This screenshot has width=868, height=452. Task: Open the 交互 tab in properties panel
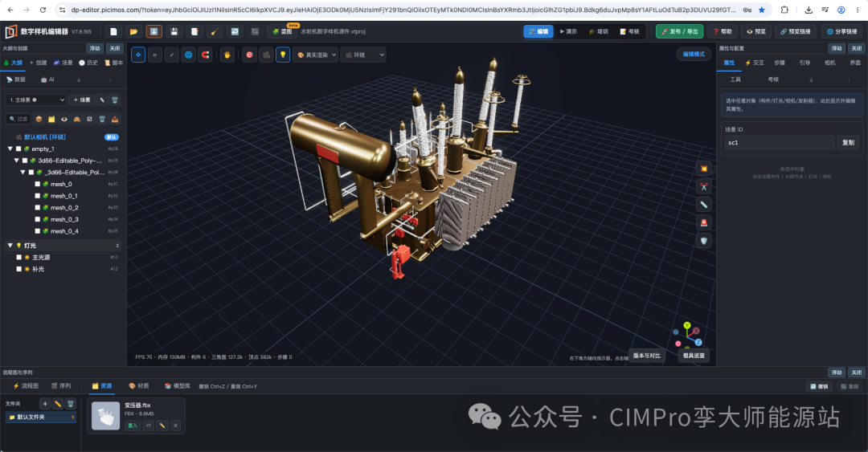pos(755,63)
